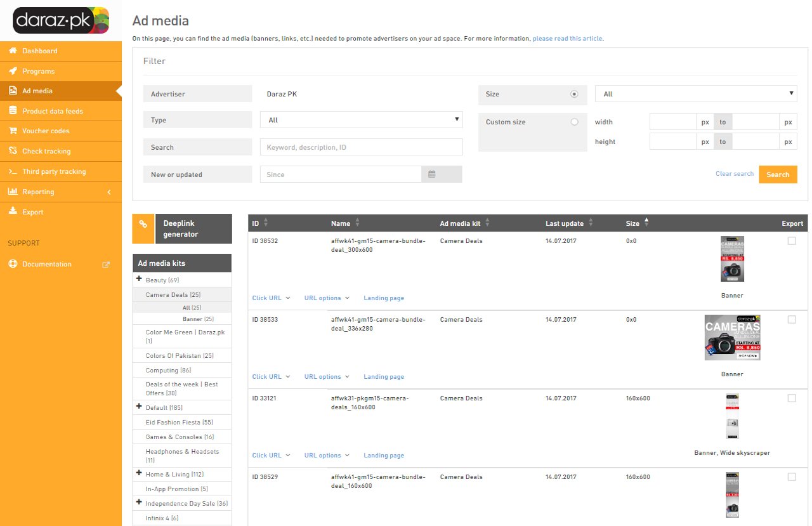Expand the Reporting submenu chevron
Screen dimensions: 812x526
click(x=108, y=192)
